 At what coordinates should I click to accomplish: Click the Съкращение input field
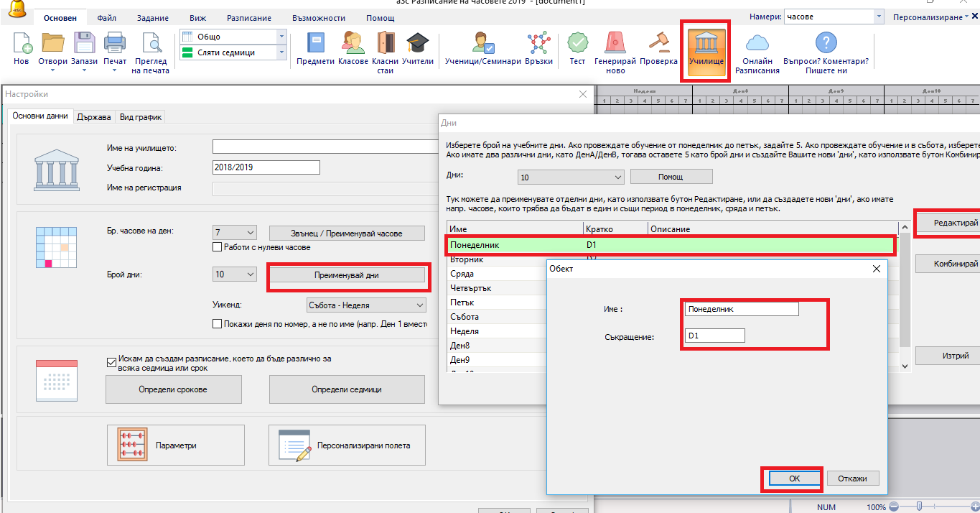point(714,336)
